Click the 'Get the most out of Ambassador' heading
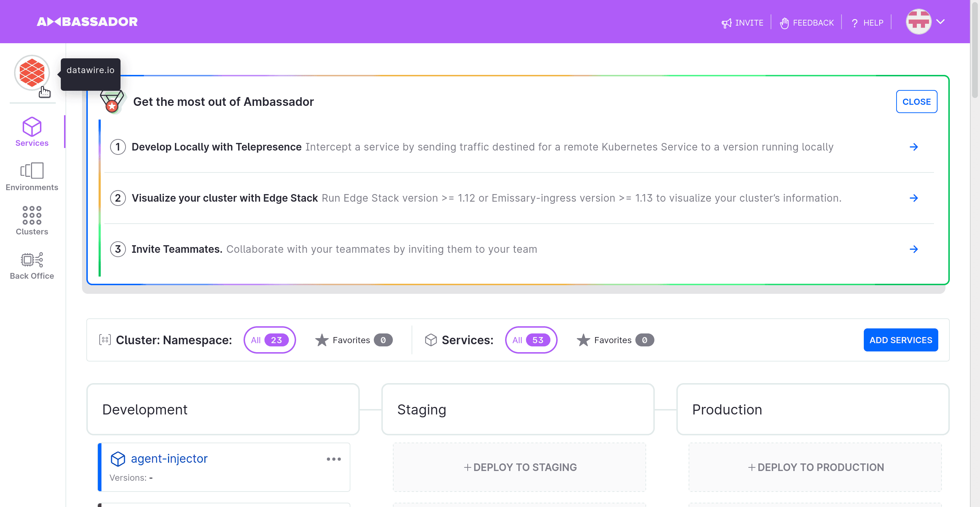This screenshot has height=507, width=980. pyautogui.click(x=223, y=102)
